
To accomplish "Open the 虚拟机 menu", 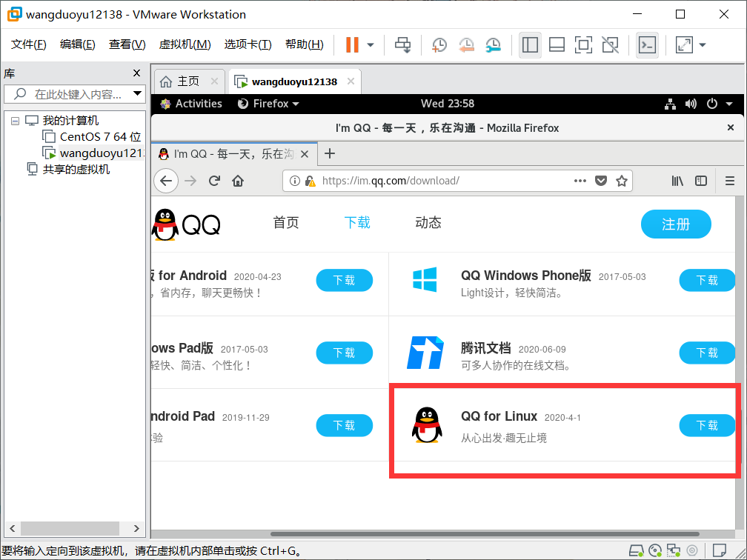I will pyautogui.click(x=185, y=44).
